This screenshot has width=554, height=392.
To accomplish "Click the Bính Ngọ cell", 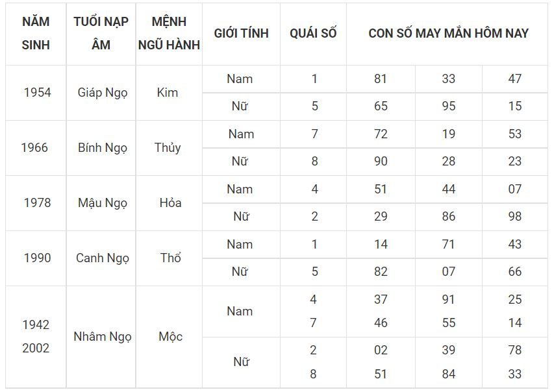I will 101,148.
